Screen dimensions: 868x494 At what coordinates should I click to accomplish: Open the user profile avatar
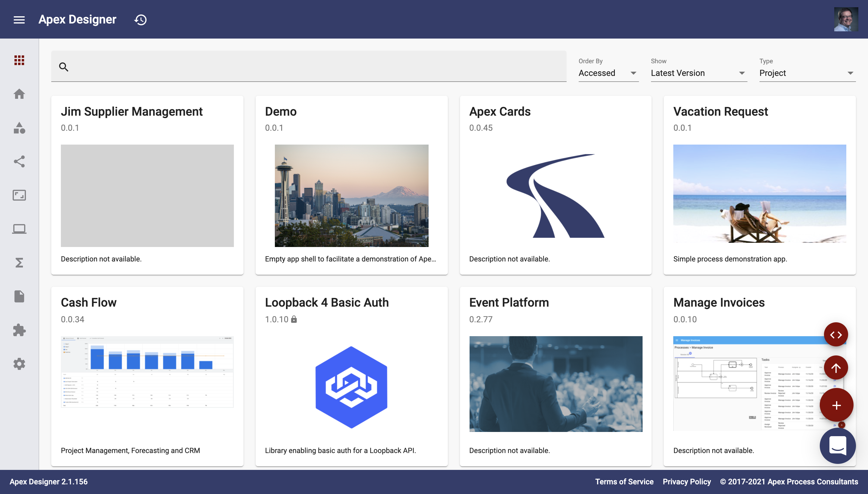click(x=846, y=19)
